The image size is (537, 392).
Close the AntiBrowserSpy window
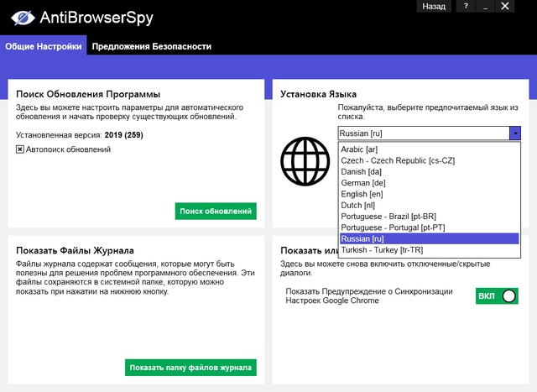point(504,6)
